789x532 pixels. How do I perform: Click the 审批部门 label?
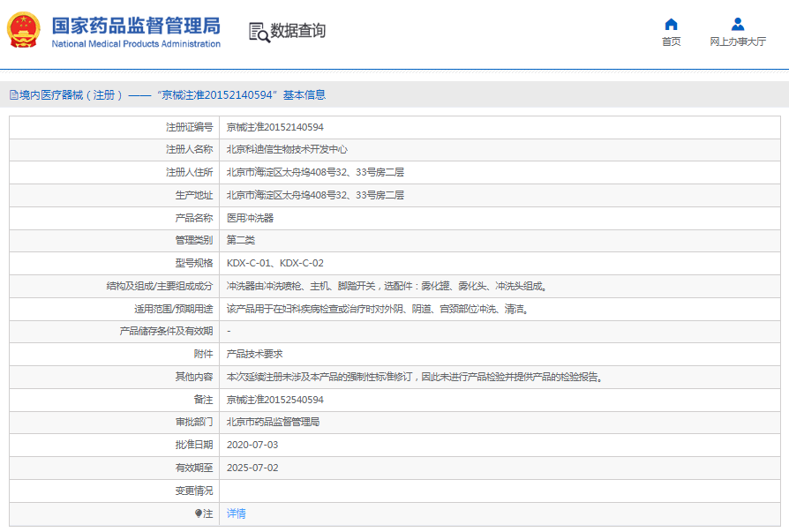pyautogui.click(x=194, y=422)
